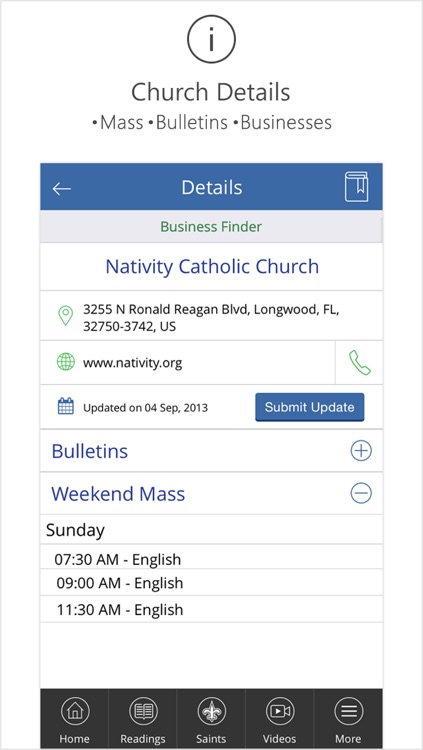423x750 pixels.
Task: Tap the Bulletins heading text
Action: pos(90,451)
